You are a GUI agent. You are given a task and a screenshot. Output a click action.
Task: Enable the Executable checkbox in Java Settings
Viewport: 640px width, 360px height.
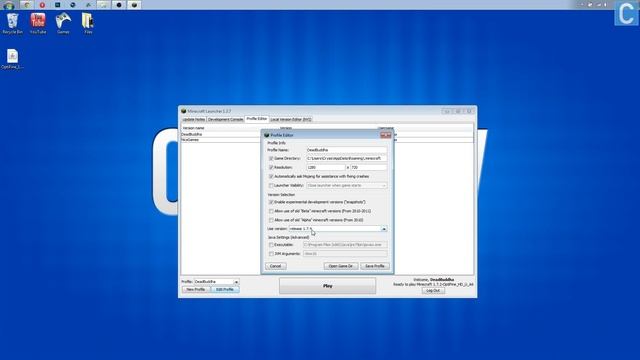pos(271,245)
